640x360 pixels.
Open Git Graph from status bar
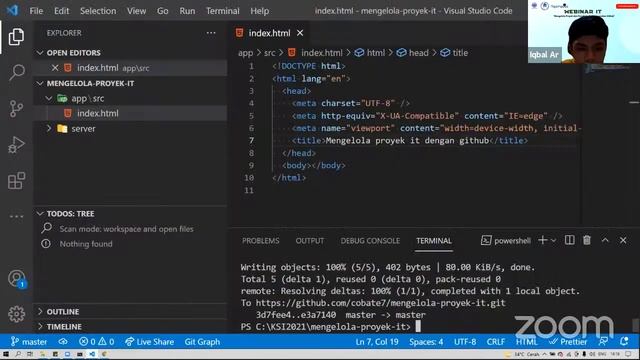tap(202, 342)
